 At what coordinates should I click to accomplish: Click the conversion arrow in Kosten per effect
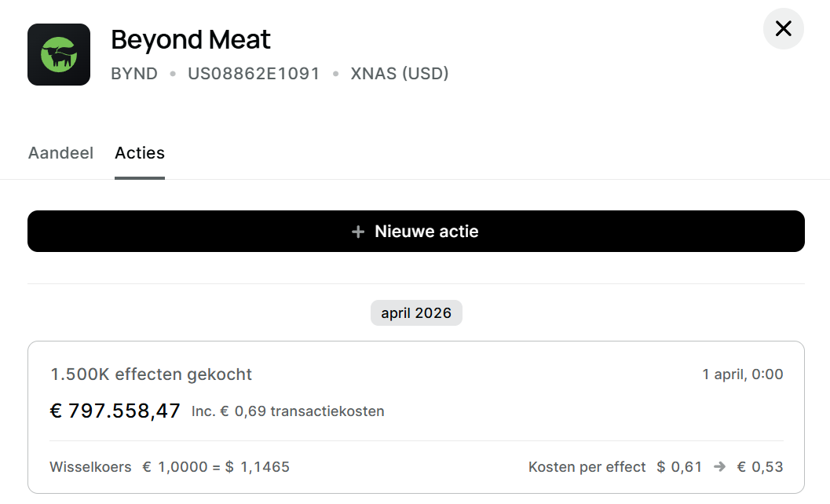click(719, 467)
